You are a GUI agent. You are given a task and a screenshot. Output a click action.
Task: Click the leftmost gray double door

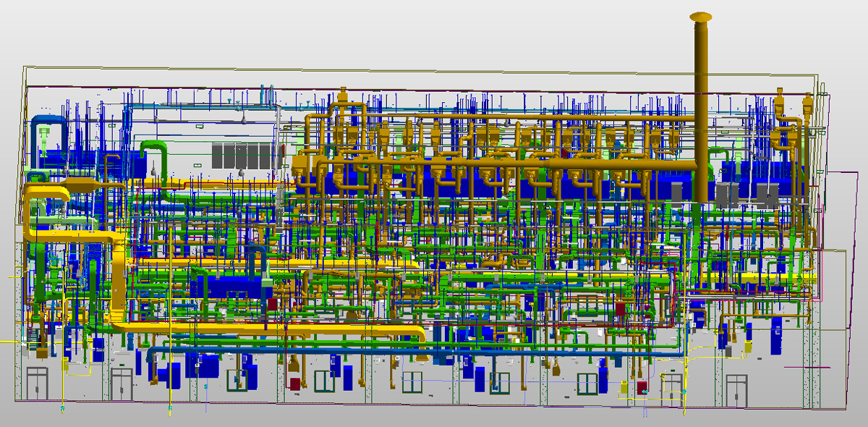37,383
